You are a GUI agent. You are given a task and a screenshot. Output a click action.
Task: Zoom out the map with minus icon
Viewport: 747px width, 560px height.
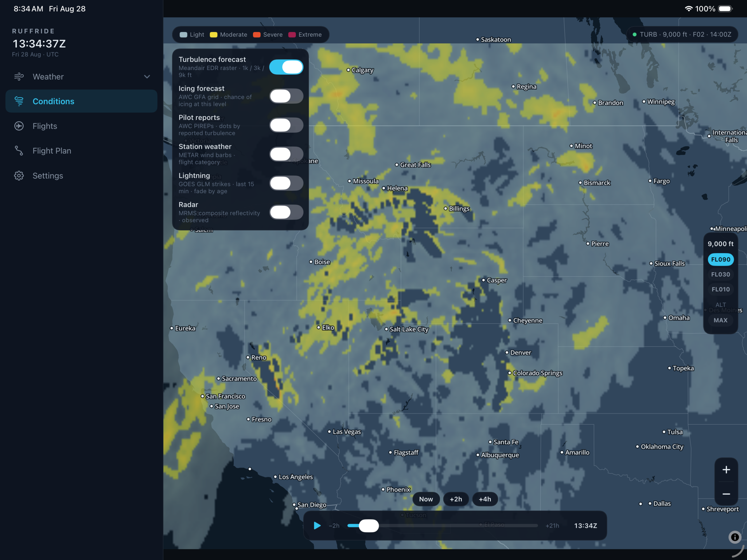click(726, 494)
